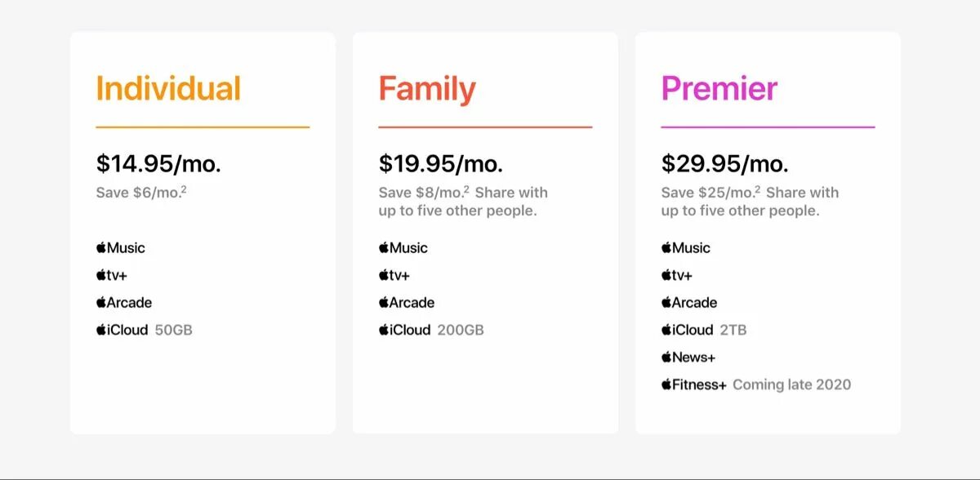This screenshot has height=480, width=980.
Task: Click iCloud 50GB logo in Individual plan
Action: 122,330
